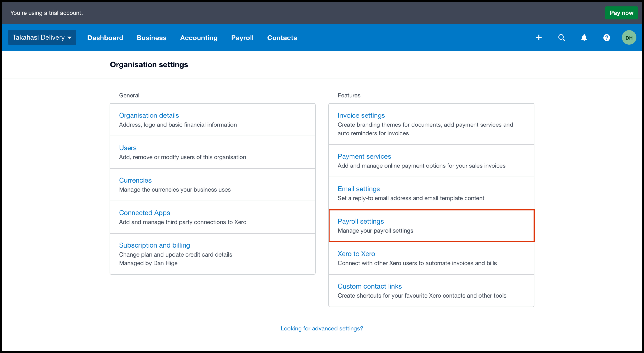The height and width of the screenshot is (353, 644).
Task: Open Subscription and billing
Action: [x=154, y=245]
